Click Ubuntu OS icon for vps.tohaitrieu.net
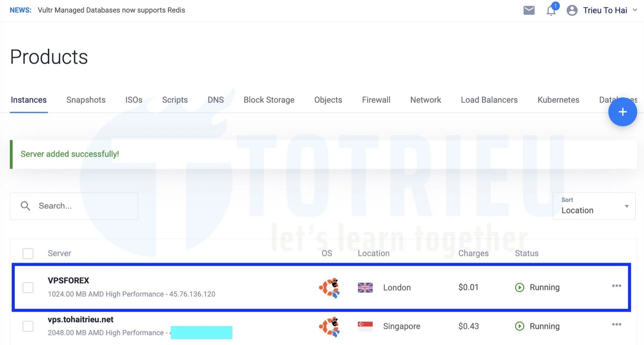This screenshot has width=644, height=345. [329, 326]
